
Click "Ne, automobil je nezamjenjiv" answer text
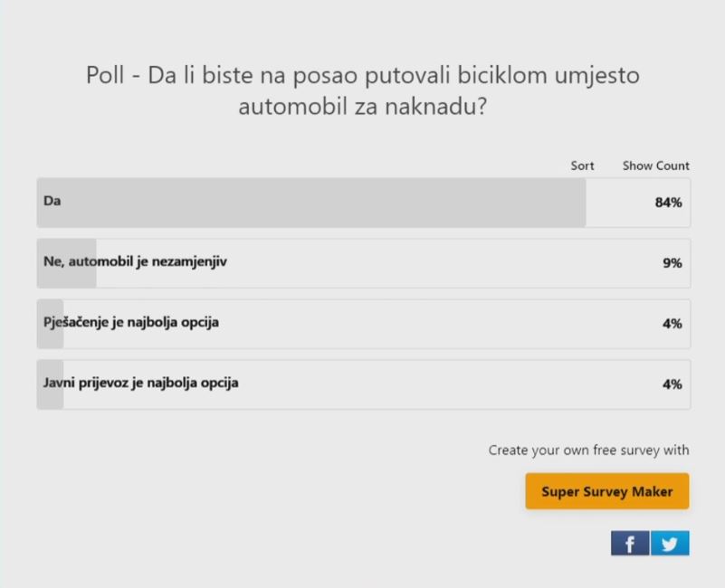pos(135,261)
